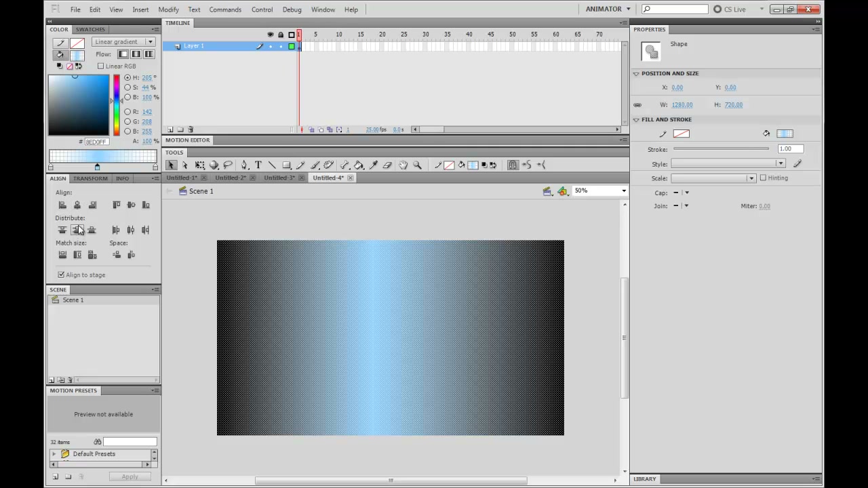Enable the Linear RGB checkbox
The height and width of the screenshot is (488, 868).
point(101,66)
